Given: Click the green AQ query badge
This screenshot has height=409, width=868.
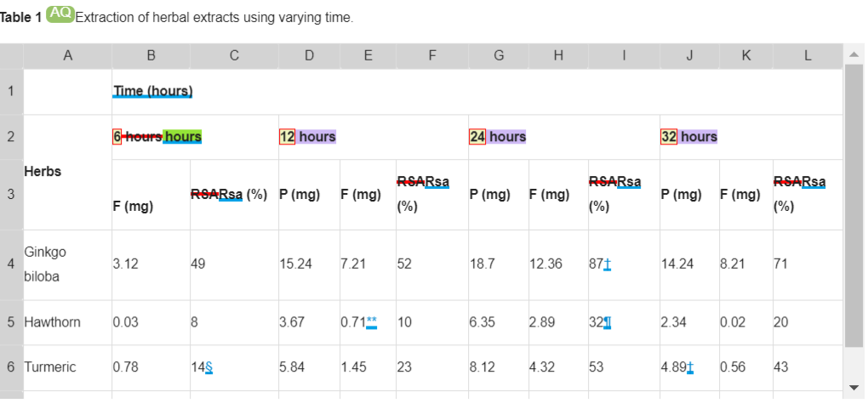Looking at the screenshot, I should tap(60, 14).
